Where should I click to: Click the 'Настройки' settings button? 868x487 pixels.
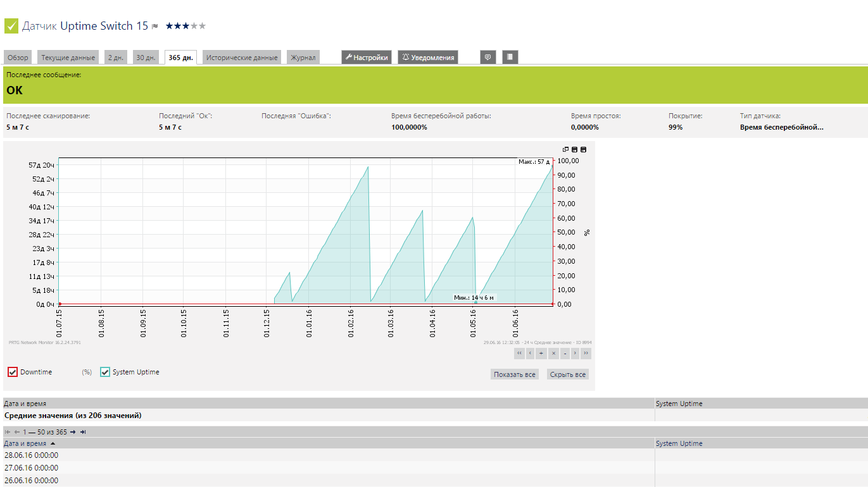[366, 58]
